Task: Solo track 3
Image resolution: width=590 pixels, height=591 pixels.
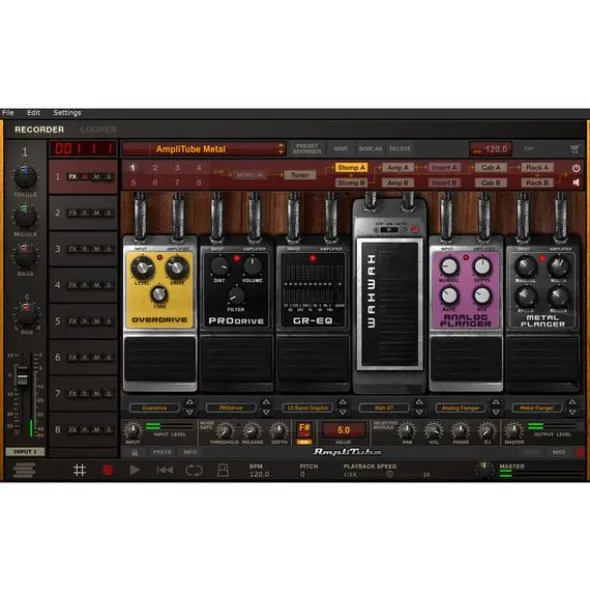Action: pyautogui.click(x=109, y=249)
